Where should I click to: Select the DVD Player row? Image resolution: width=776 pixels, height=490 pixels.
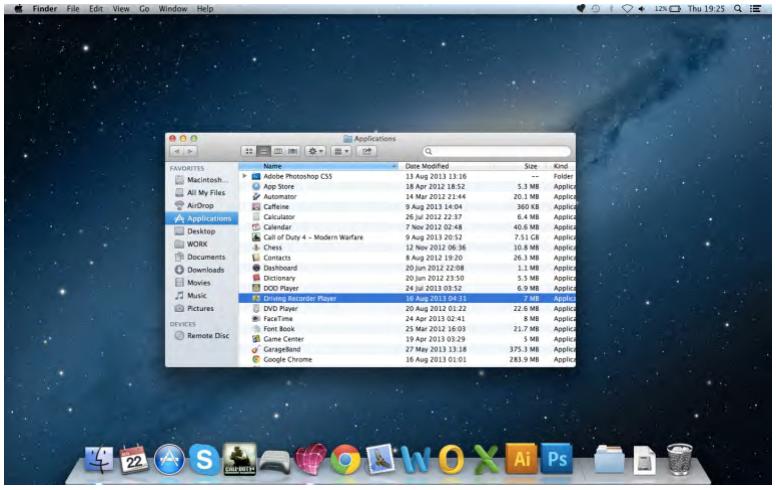click(407, 309)
